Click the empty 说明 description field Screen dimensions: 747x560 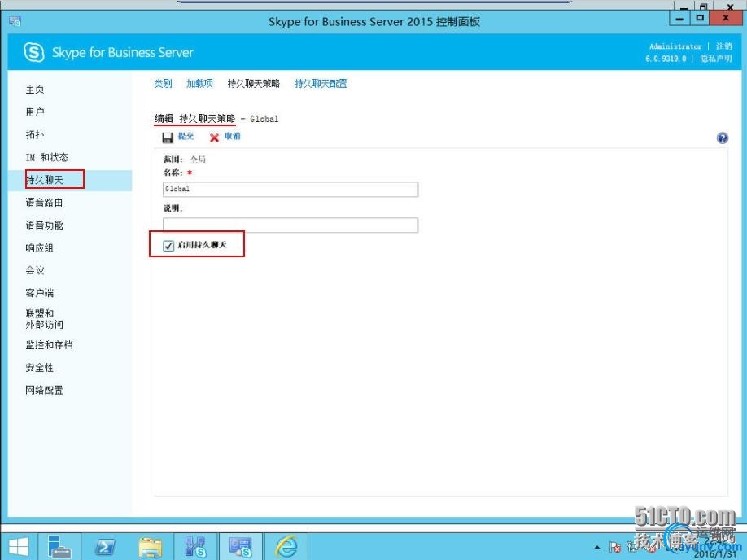click(x=290, y=225)
